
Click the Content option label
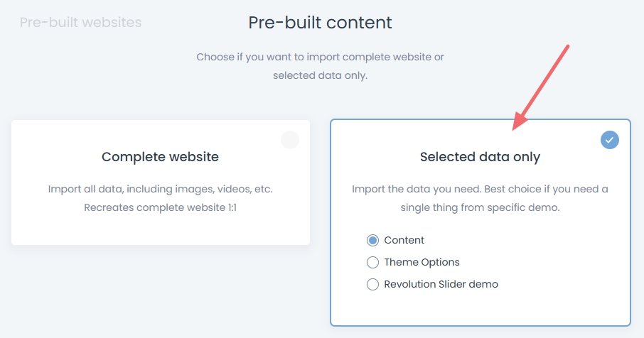click(x=404, y=240)
